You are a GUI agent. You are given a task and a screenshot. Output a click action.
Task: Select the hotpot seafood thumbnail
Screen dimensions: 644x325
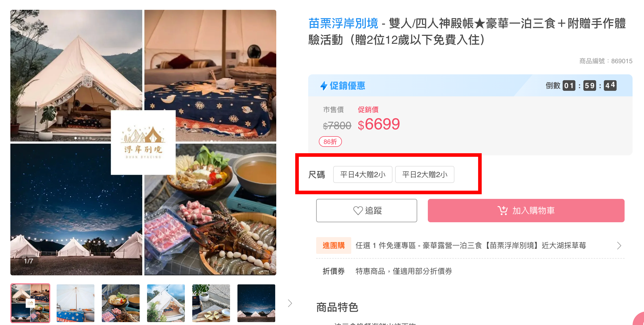click(121, 303)
